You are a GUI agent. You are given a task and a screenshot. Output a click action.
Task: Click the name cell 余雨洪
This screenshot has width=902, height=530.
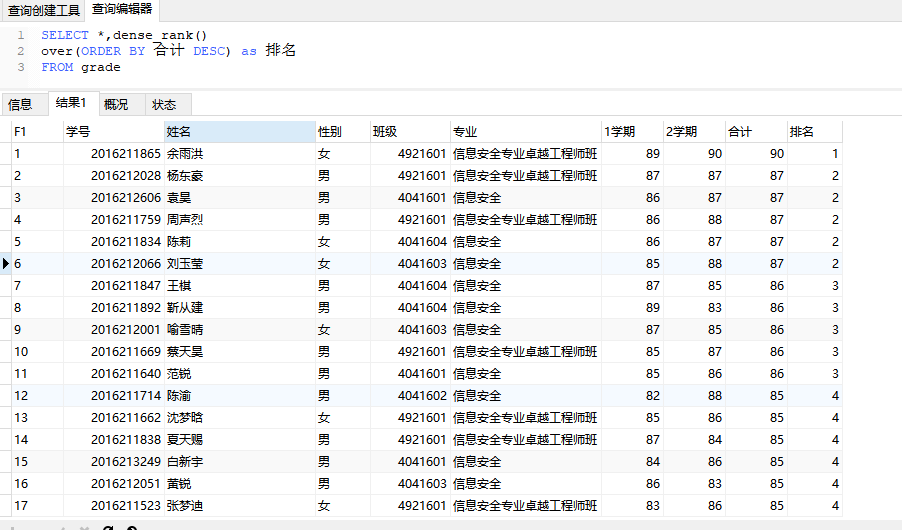pos(240,154)
